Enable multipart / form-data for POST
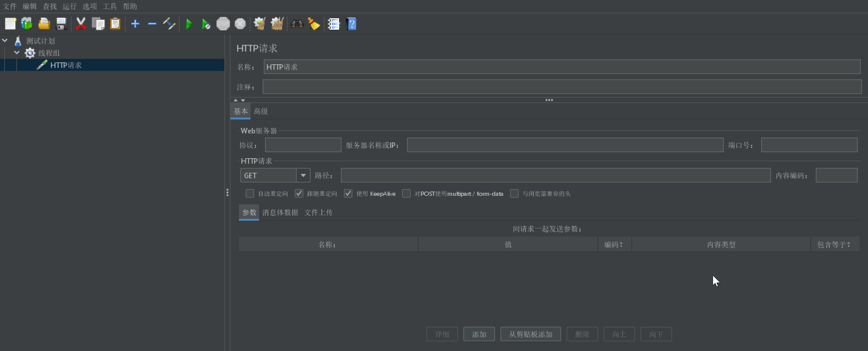This screenshot has width=868, height=351. point(406,193)
